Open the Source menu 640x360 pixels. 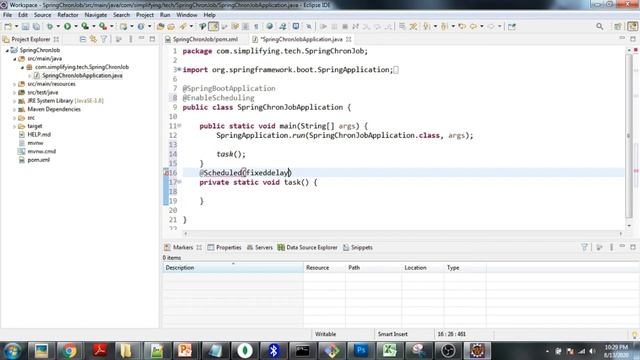coord(42,15)
